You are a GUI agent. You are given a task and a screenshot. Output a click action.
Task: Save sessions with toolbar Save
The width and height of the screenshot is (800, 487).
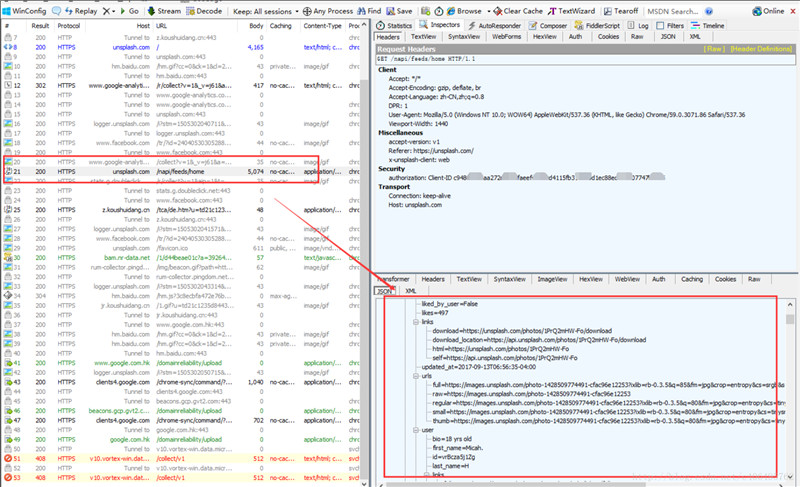(399, 11)
